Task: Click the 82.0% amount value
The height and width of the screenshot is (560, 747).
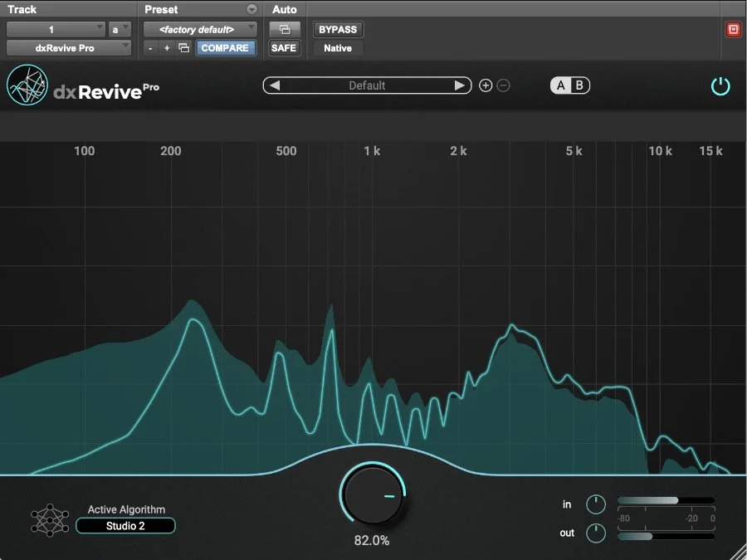Action: point(372,540)
